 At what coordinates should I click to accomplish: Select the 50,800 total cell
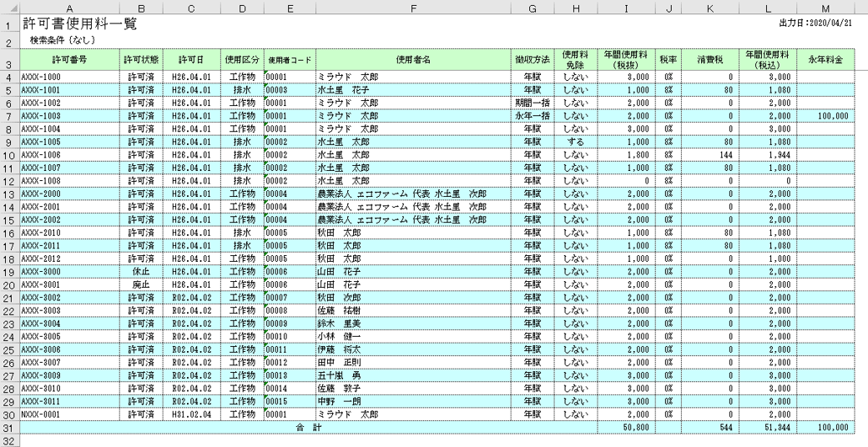click(626, 428)
